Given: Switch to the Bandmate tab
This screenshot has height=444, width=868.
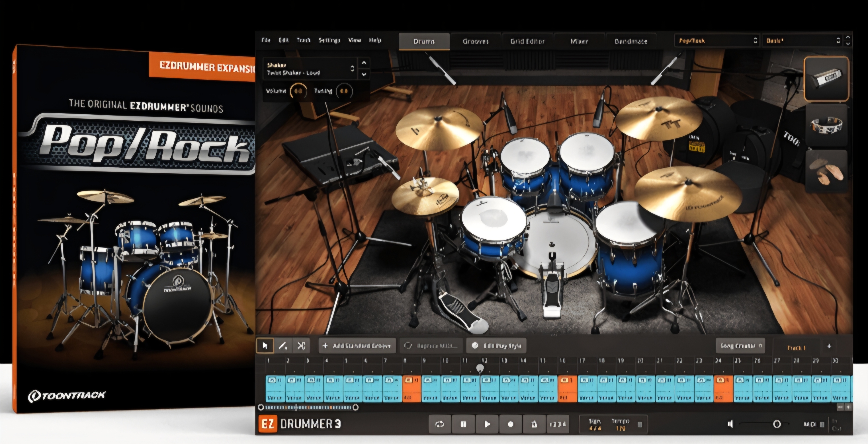Looking at the screenshot, I should [x=631, y=42].
